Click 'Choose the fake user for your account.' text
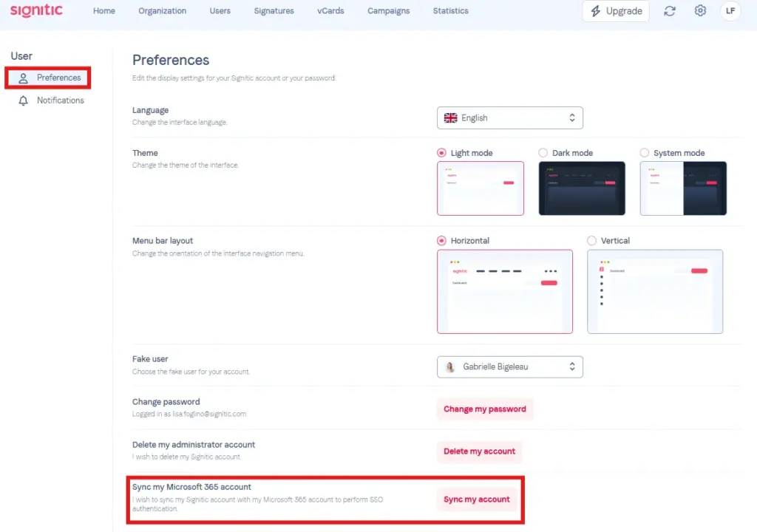Screen dimensions: 757x532 191,372
